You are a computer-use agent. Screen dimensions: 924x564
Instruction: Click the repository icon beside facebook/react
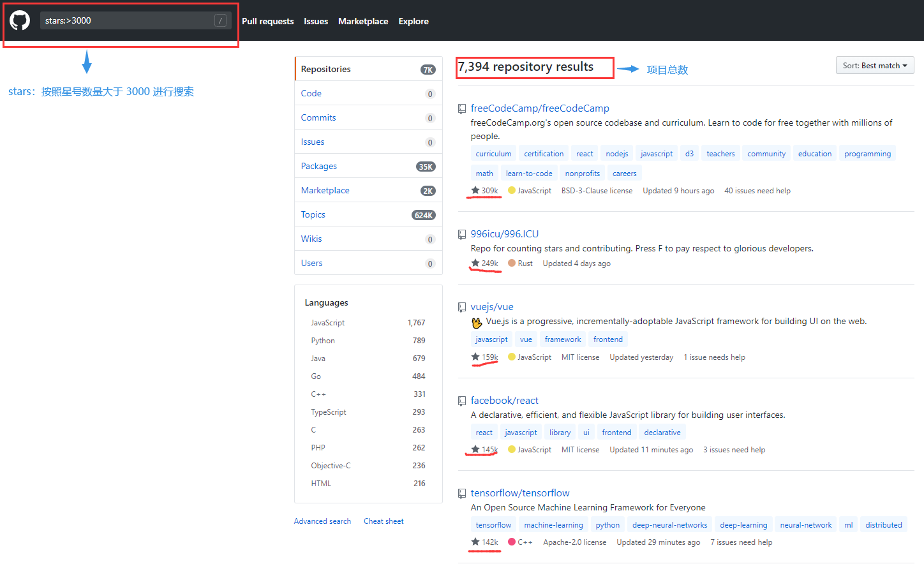coord(462,401)
